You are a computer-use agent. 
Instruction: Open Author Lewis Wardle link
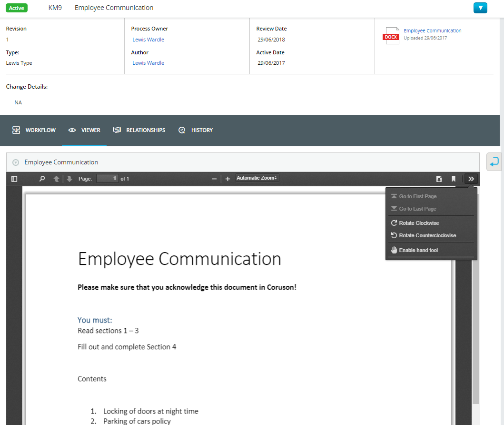tap(148, 63)
